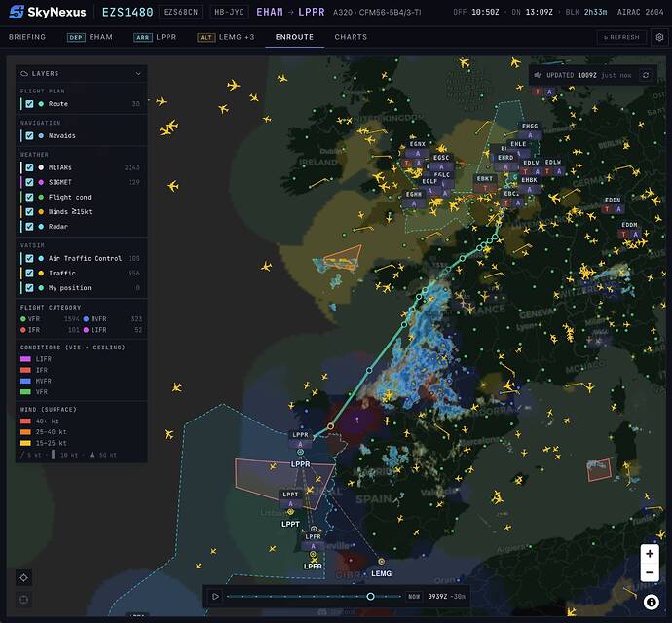Viewport: 672px width, 623px height.
Task: Select the EHGG ATC station badge
Action: tap(530, 130)
